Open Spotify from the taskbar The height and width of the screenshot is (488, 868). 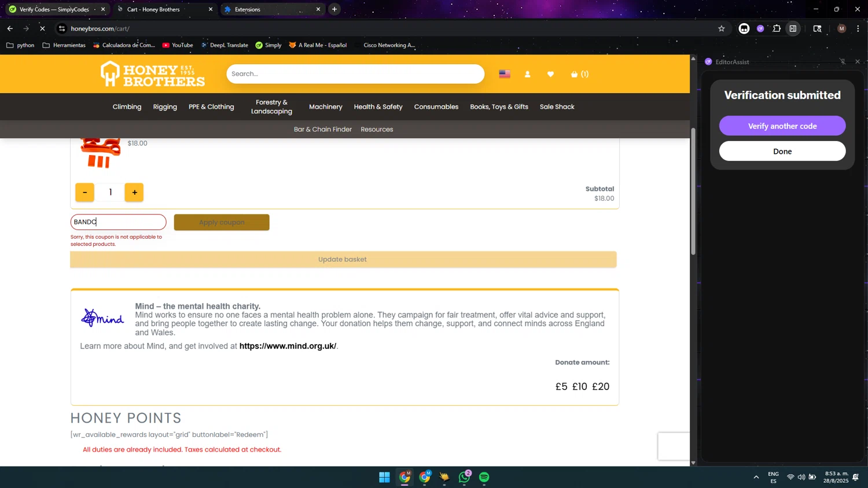[x=484, y=477]
